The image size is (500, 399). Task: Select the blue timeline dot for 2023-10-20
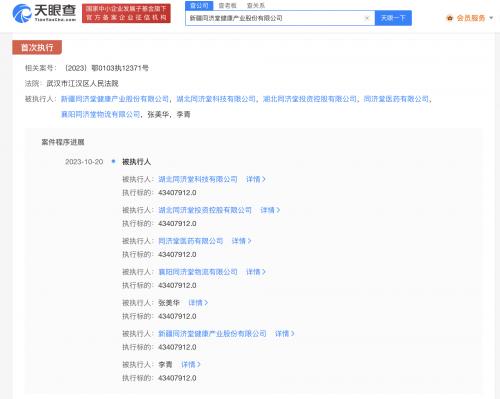click(113, 161)
